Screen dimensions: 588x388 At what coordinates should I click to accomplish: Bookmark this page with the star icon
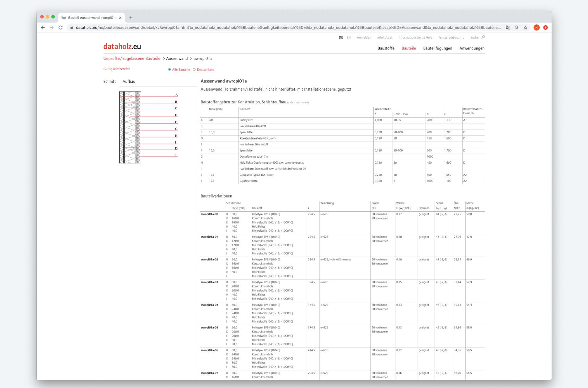(526, 28)
